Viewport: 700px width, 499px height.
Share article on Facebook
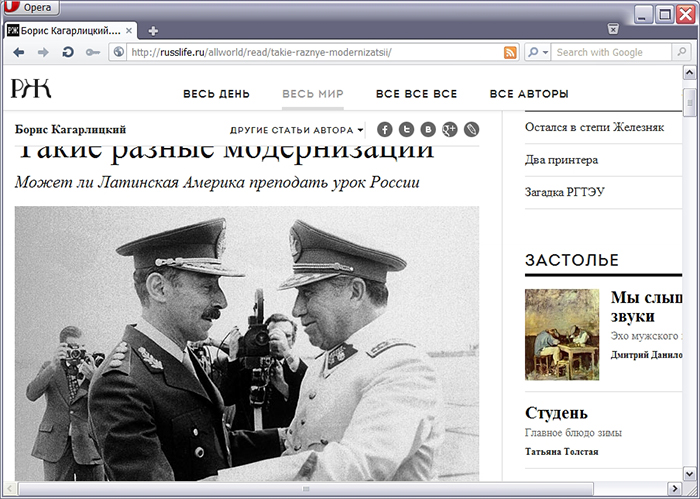pos(384,129)
